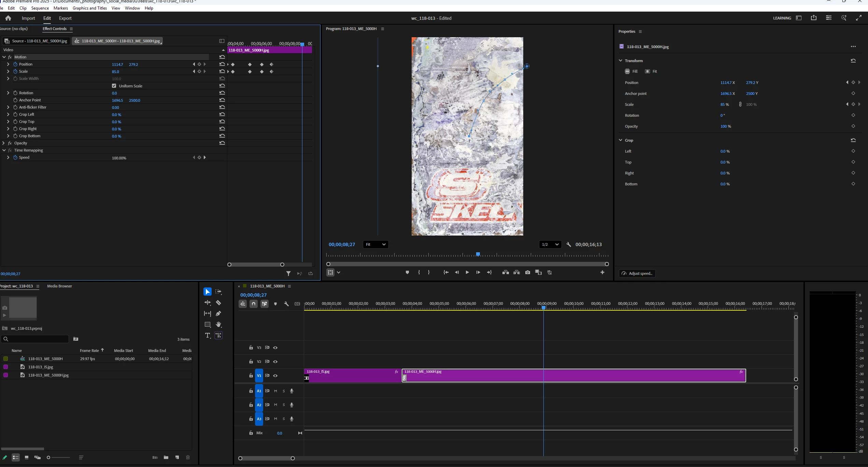Select the Razor tool
868x467 pixels.
point(218,303)
